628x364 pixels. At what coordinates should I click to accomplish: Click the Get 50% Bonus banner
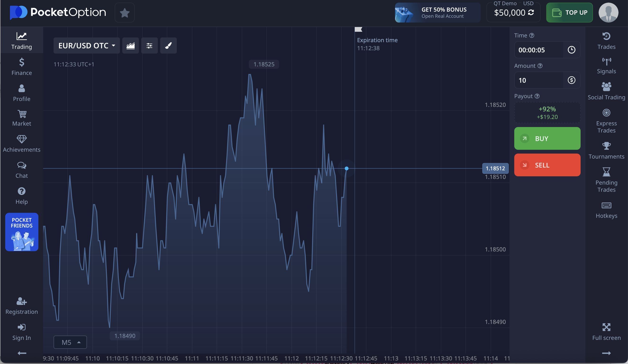point(438,13)
